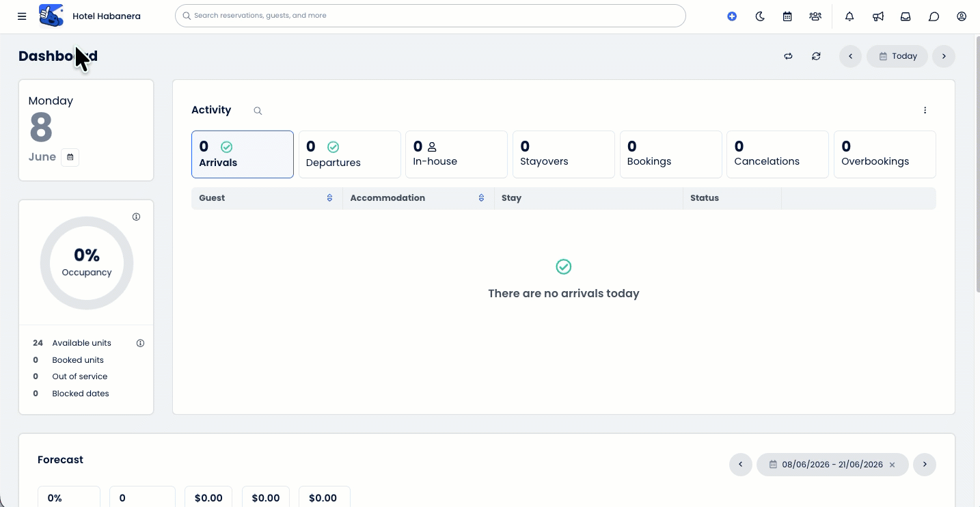
Task: Open the calendar picker next to June
Action: tap(70, 157)
